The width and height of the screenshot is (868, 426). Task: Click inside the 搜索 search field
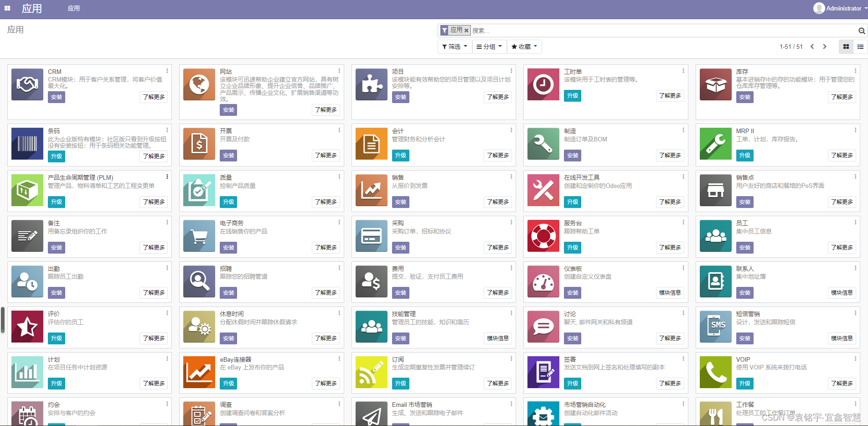[547, 31]
